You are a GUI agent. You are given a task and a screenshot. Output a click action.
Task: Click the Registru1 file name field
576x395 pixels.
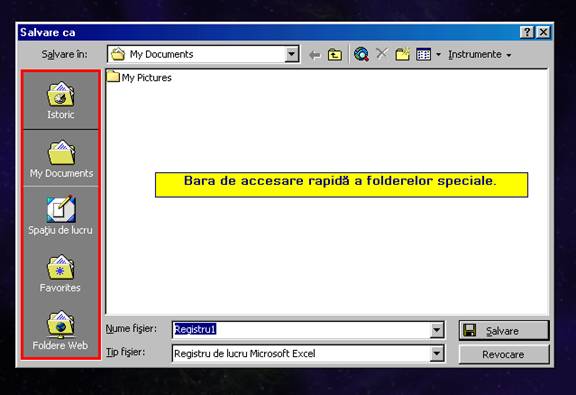pyautogui.click(x=301, y=330)
